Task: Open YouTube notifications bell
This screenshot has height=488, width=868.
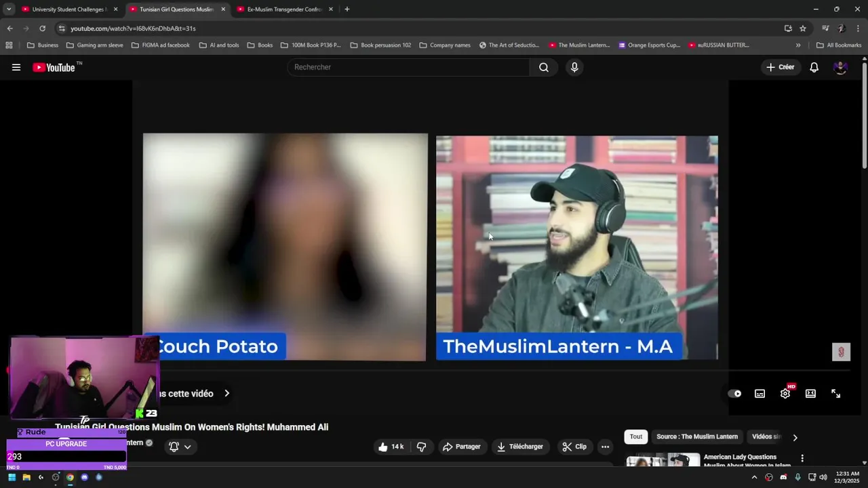Action: [814, 67]
